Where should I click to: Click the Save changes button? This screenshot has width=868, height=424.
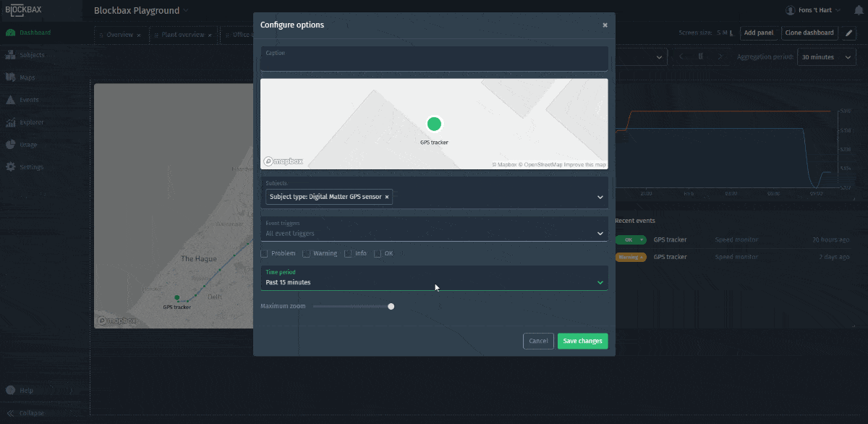pos(582,340)
